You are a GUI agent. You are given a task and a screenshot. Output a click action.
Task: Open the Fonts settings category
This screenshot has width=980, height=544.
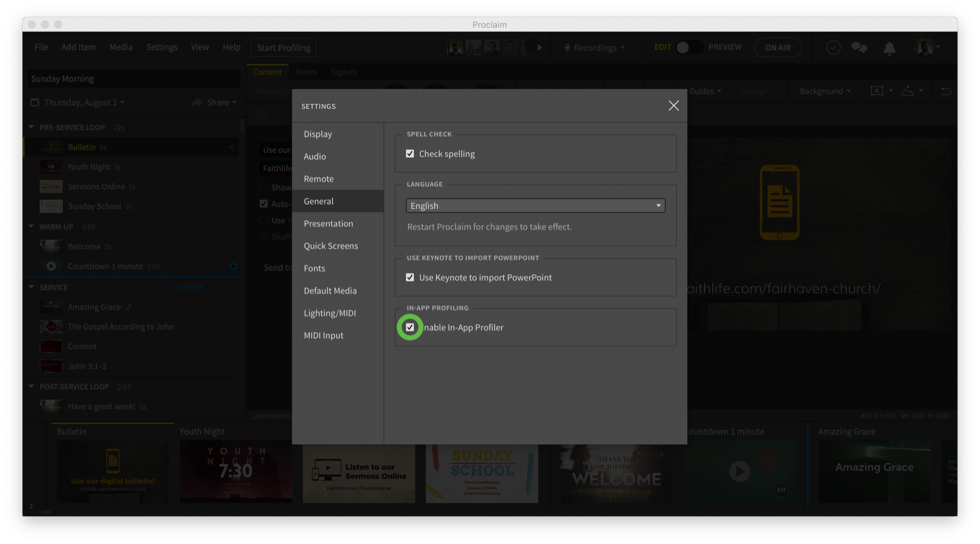coord(314,269)
